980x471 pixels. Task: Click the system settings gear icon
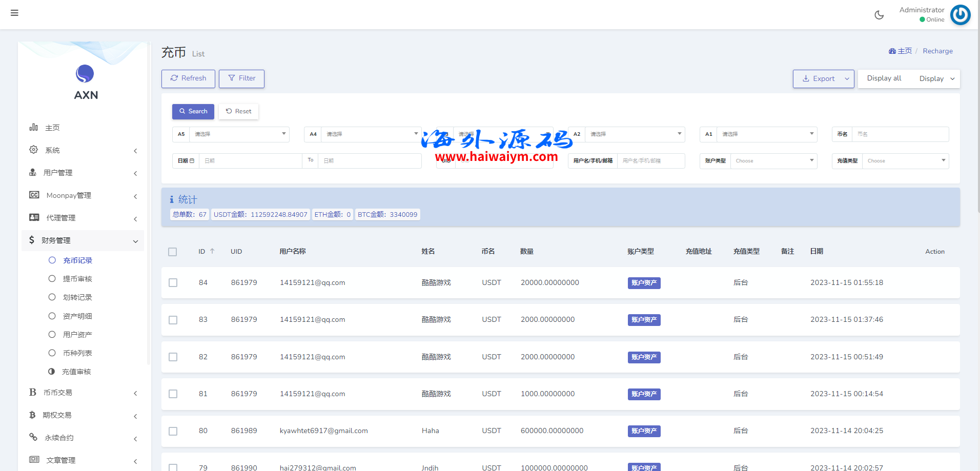[x=34, y=150]
